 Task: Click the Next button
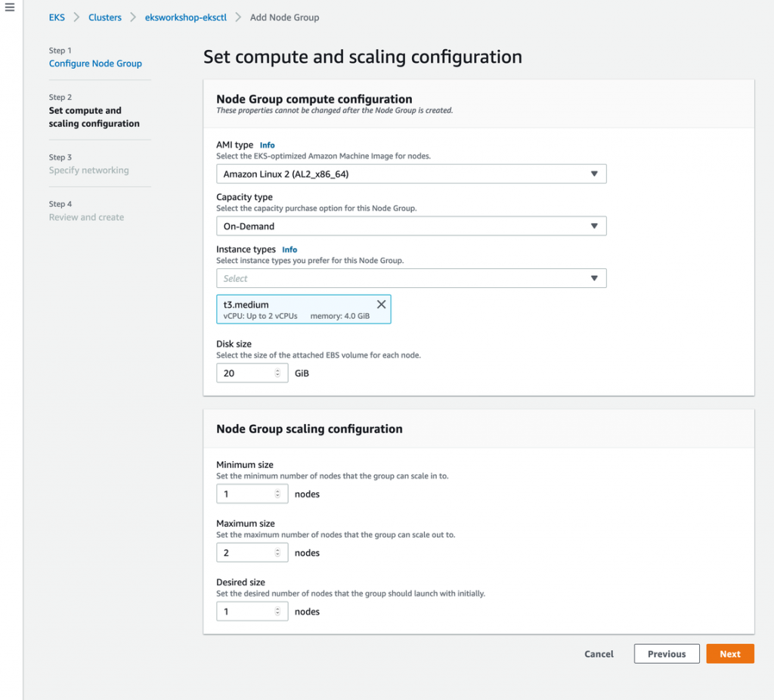coord(729,654)
